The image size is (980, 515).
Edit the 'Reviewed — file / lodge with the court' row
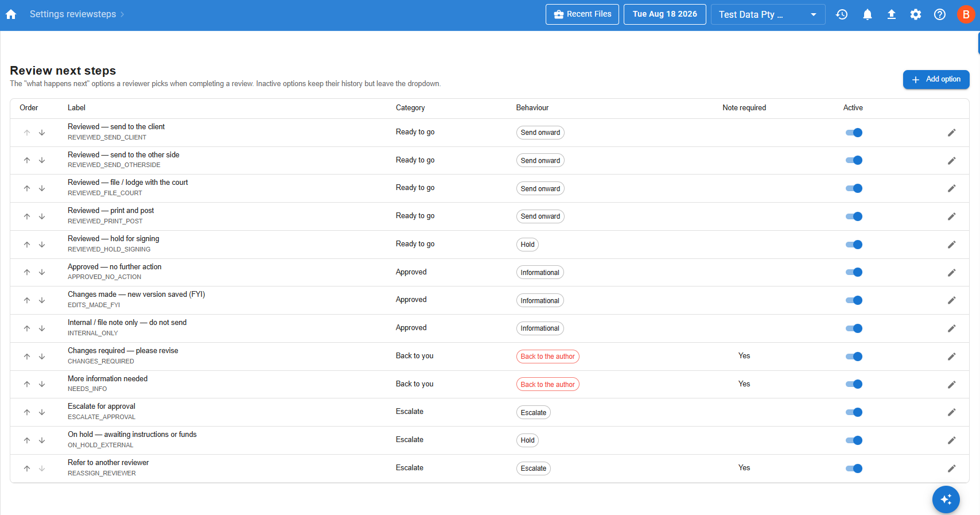tap(951, 188)
